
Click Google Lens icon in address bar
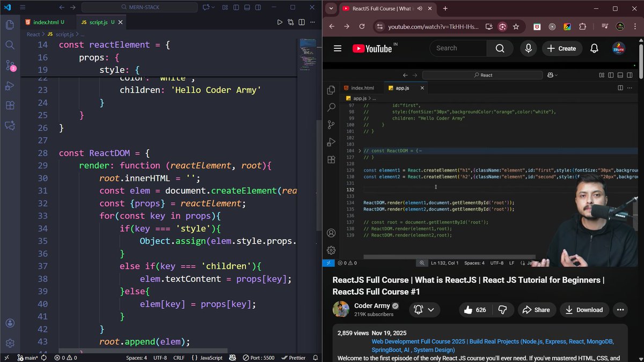click(x=502, y=26)
